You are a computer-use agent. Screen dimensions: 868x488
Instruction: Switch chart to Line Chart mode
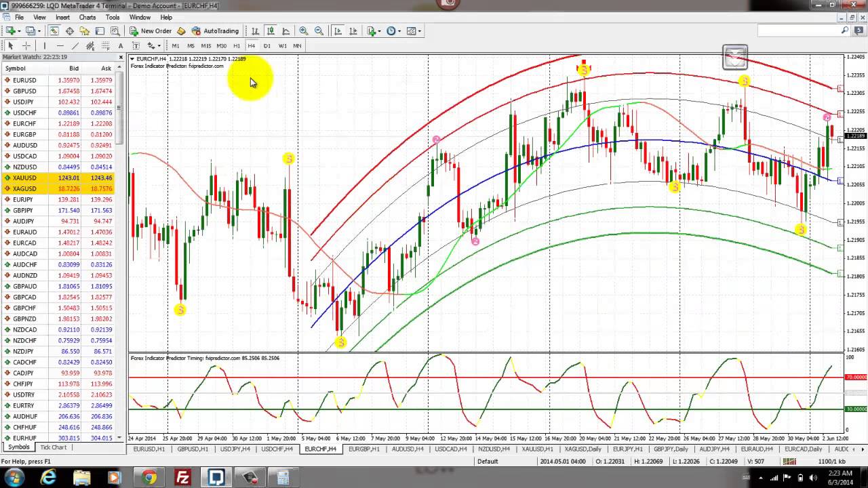[x=286, y=30]
